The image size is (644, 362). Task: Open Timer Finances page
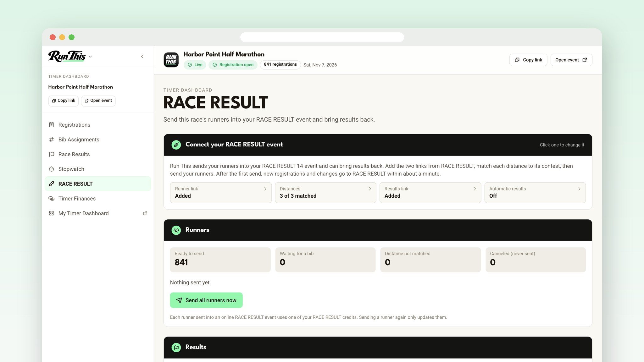(x=98, y=199)
